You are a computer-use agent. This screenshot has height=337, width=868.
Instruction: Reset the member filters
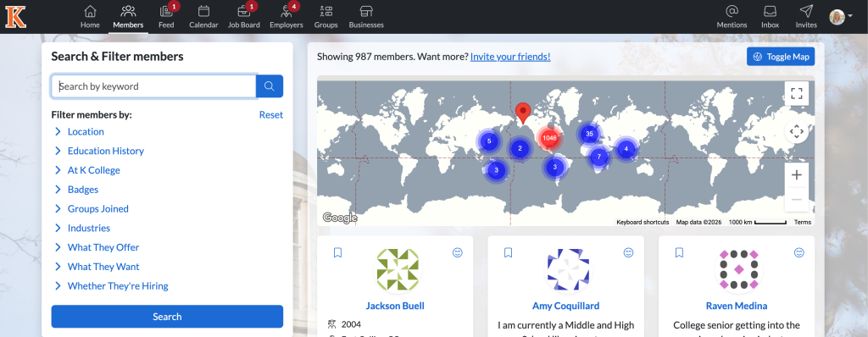[270, 115]
